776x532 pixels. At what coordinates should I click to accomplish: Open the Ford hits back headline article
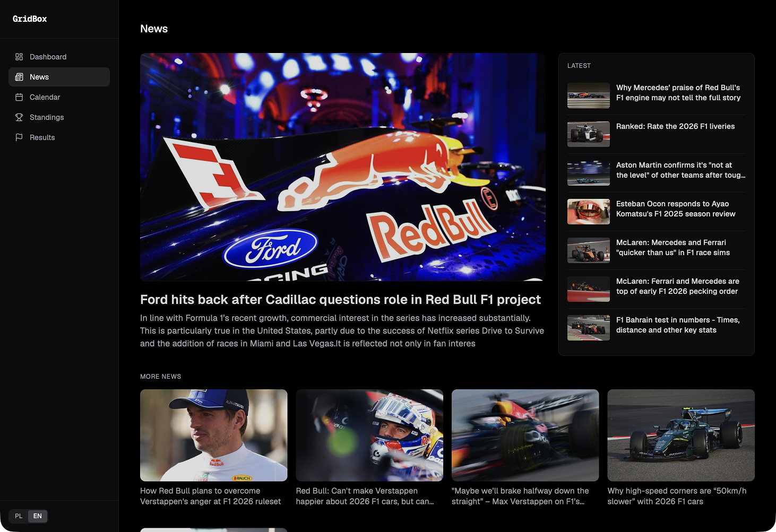[340, 299]
